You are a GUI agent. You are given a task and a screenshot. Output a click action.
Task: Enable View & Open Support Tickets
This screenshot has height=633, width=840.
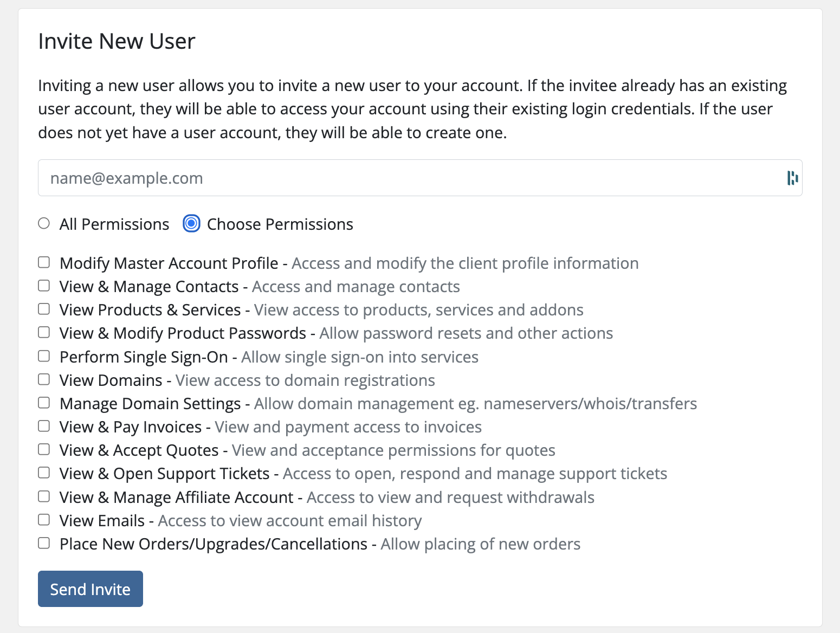(44, 473)
